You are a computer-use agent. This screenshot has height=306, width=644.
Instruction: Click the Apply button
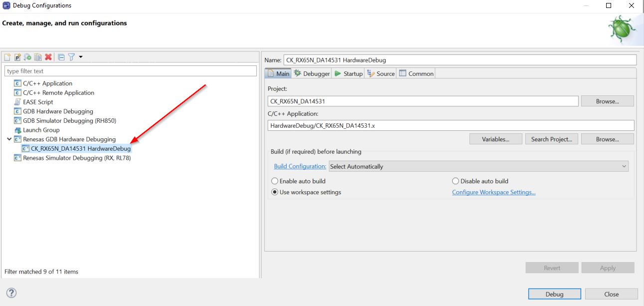(x=608, y=268)
